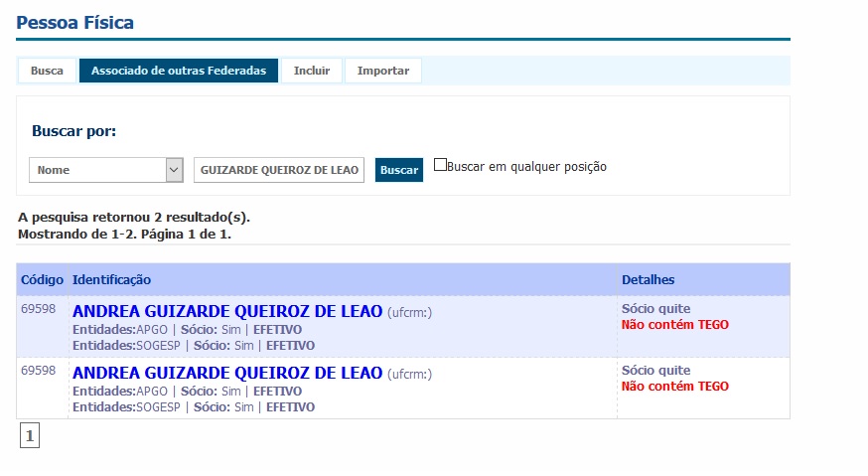Select code 69598 in the second row

click(x=39, y=371)
